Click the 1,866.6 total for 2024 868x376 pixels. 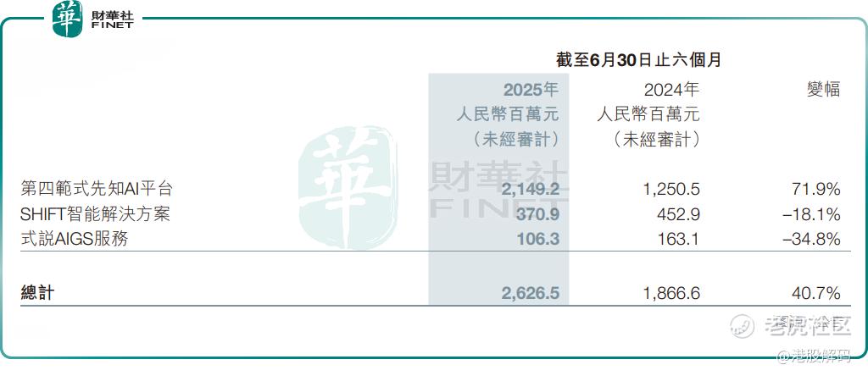point(671,293)
